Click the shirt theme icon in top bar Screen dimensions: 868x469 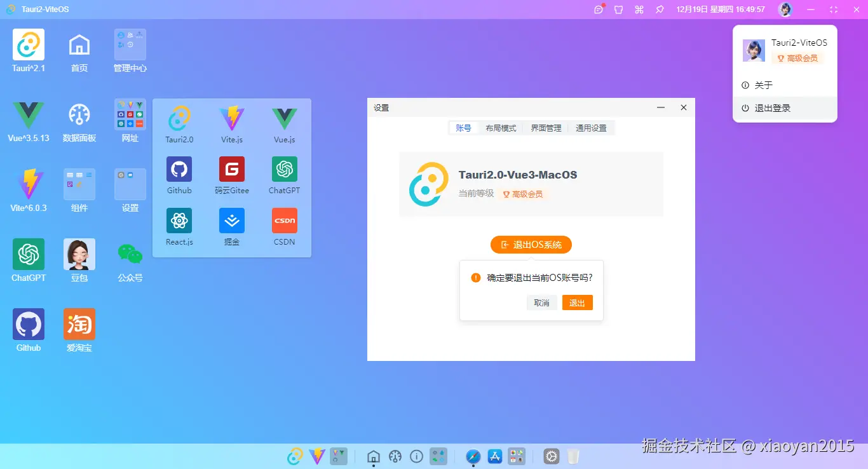click(619, 10)
